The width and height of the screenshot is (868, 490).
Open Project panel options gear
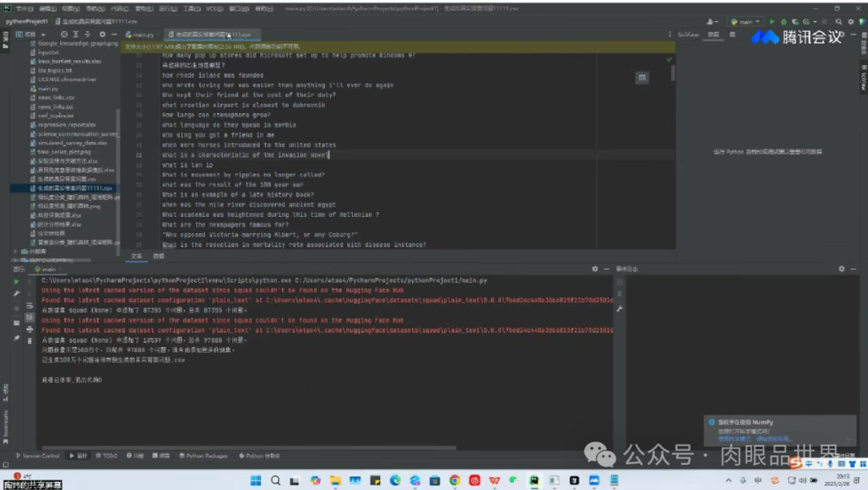pyautogui.click(x=102, y=35)
